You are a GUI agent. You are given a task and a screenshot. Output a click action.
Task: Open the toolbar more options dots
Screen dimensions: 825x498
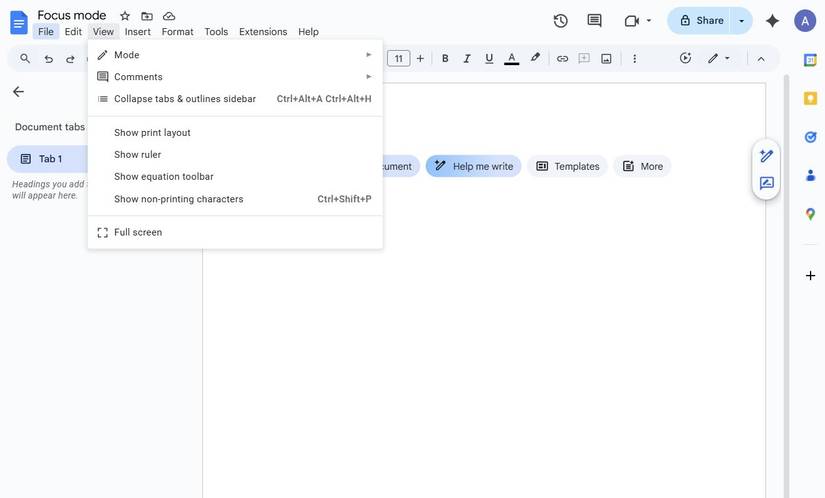point(635,58)
